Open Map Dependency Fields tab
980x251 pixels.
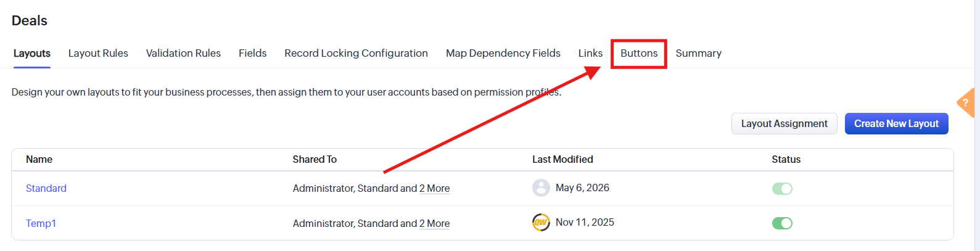503,53
